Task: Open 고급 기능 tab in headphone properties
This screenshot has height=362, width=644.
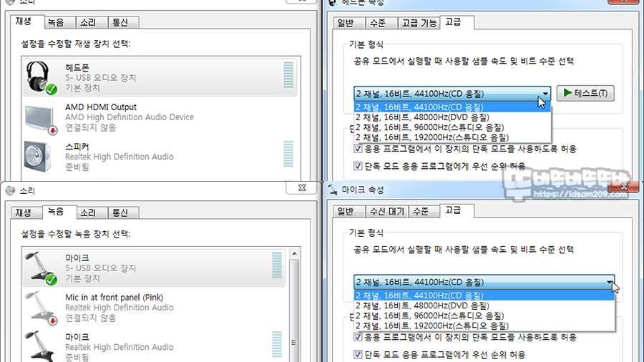Action: [x=419, y=23]
